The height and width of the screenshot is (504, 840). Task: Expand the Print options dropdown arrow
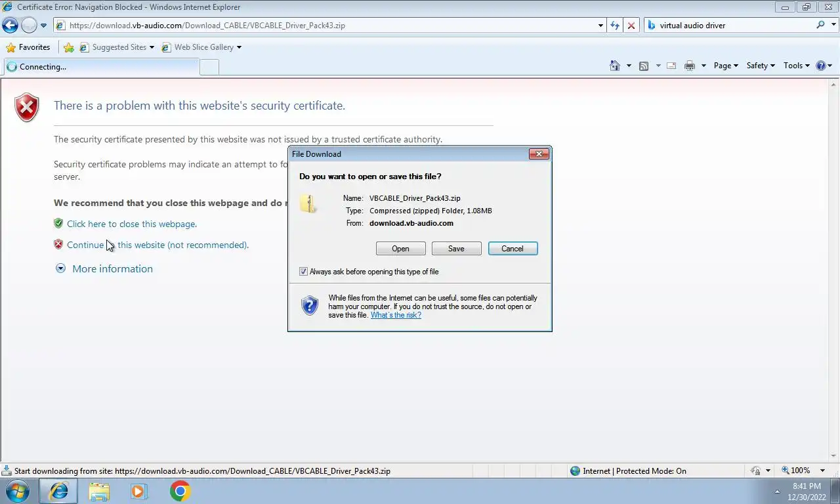point(703,66)
